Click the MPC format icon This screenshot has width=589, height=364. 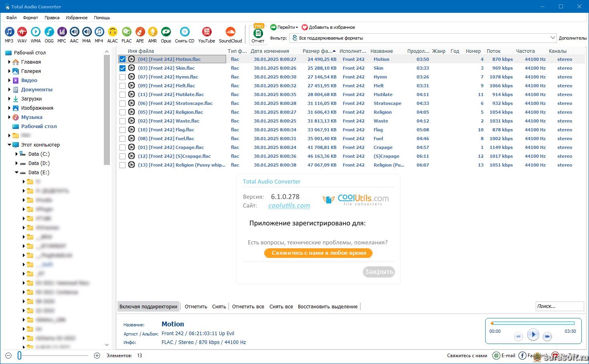[62, 32]
